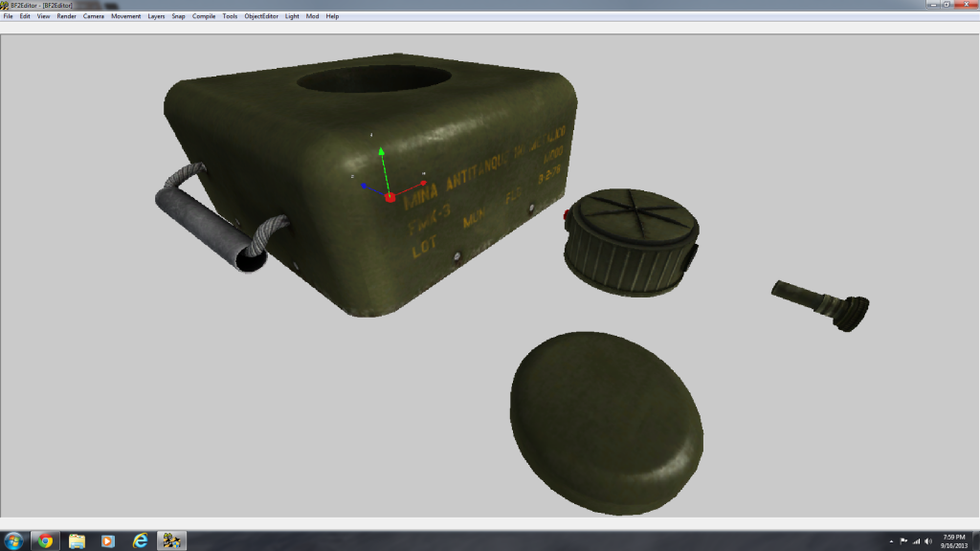
Task: Open the Compile menu
Action: (x=204, y=16)
